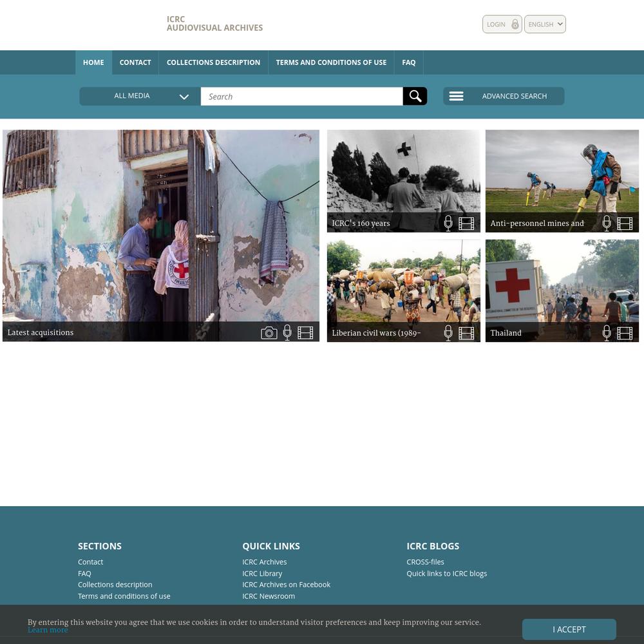
Task: Click film icon on Latest acquisitions
Action: tap(305, 333)
